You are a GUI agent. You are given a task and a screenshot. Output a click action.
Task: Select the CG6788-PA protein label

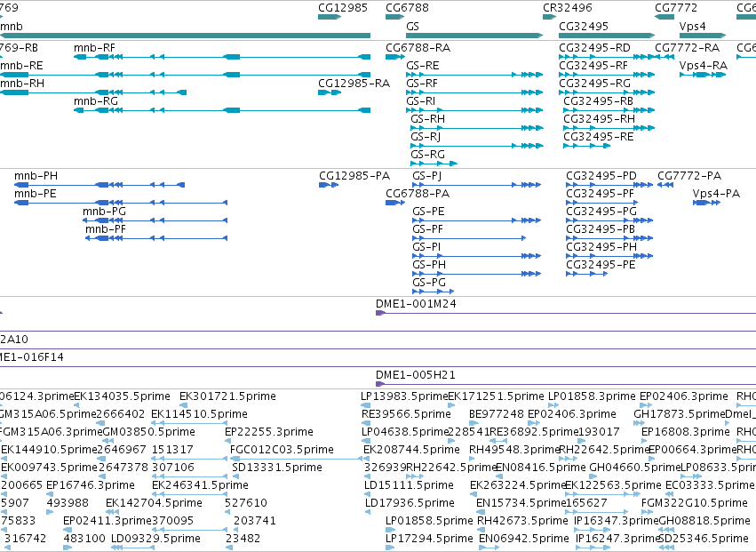click(418, 194)
